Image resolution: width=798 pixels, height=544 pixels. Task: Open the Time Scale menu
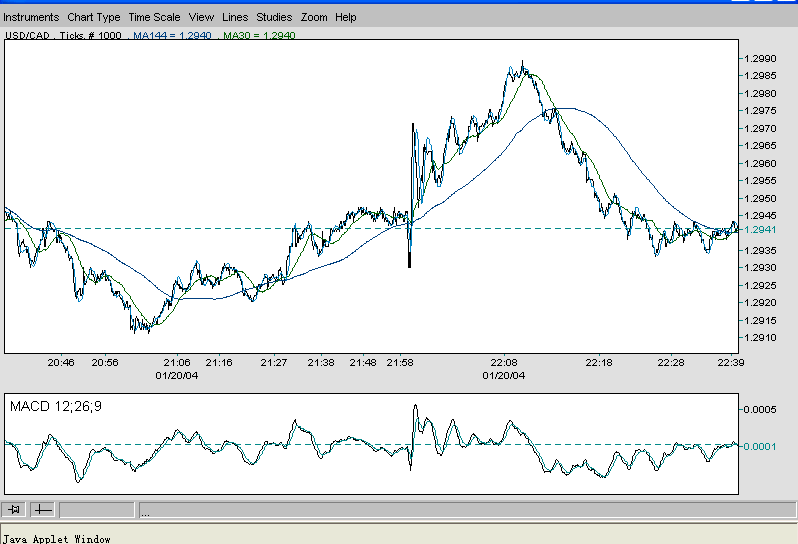point(154,17)
